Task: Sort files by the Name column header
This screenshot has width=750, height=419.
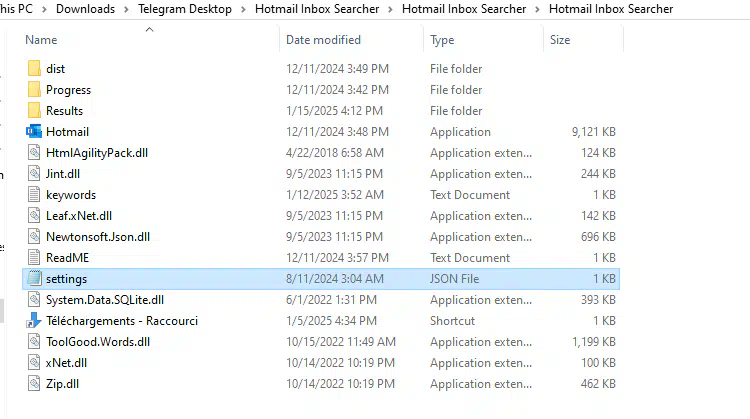Action: click(40, 40)
